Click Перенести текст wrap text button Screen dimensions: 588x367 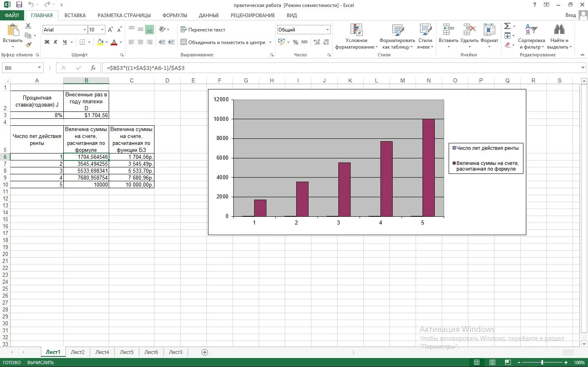coord(203,30)
